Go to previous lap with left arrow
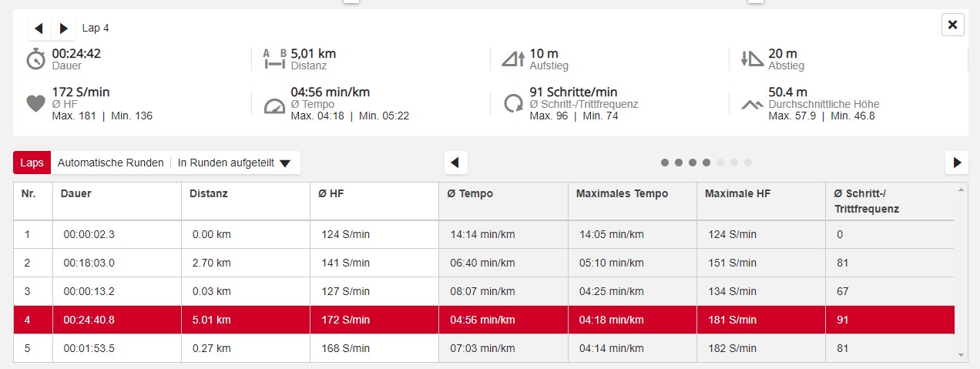 click(x=39, y=29)
